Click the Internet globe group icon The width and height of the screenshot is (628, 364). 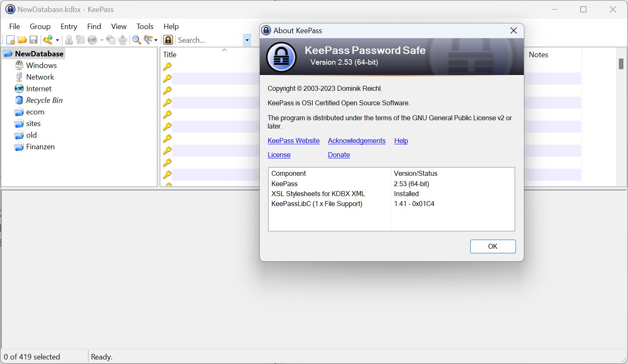click(19, 88)
